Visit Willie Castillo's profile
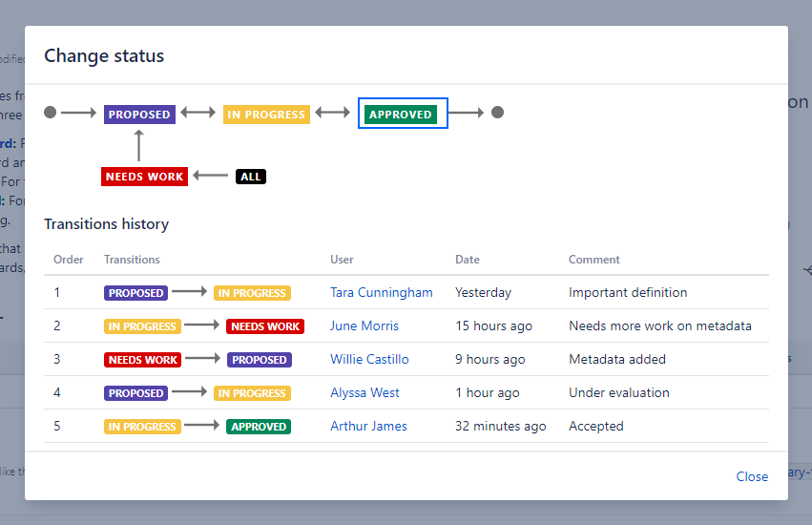The image size is (812, 525). 369,360
